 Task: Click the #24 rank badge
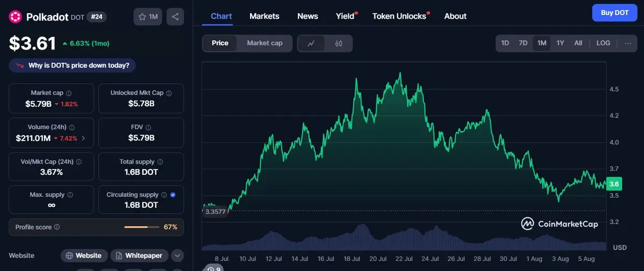(97, 17)
